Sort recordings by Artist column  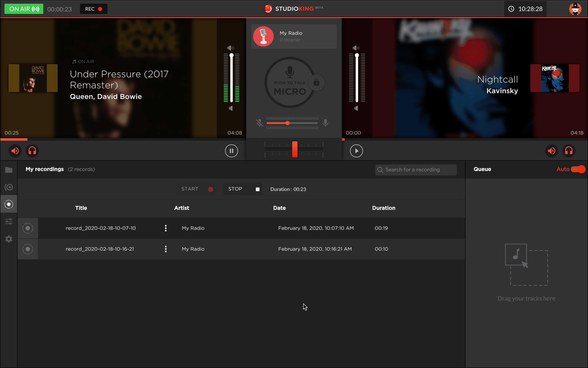coord(182,208)
